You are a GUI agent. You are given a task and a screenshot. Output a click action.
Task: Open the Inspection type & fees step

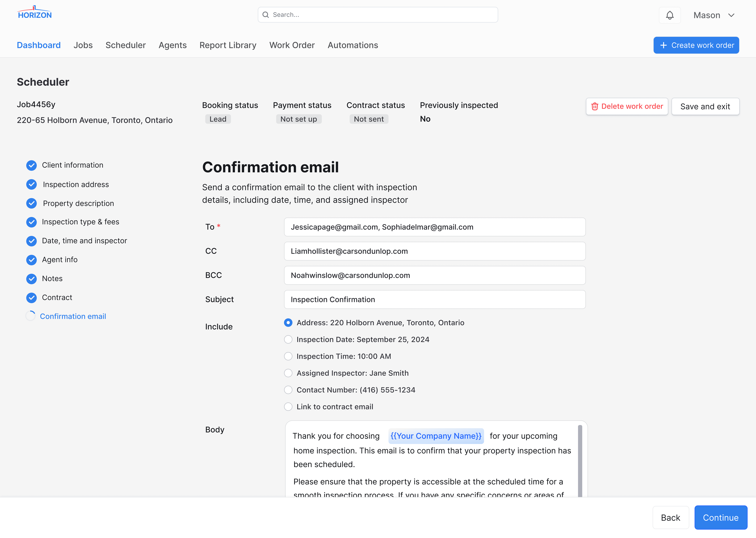coord(80,222)
